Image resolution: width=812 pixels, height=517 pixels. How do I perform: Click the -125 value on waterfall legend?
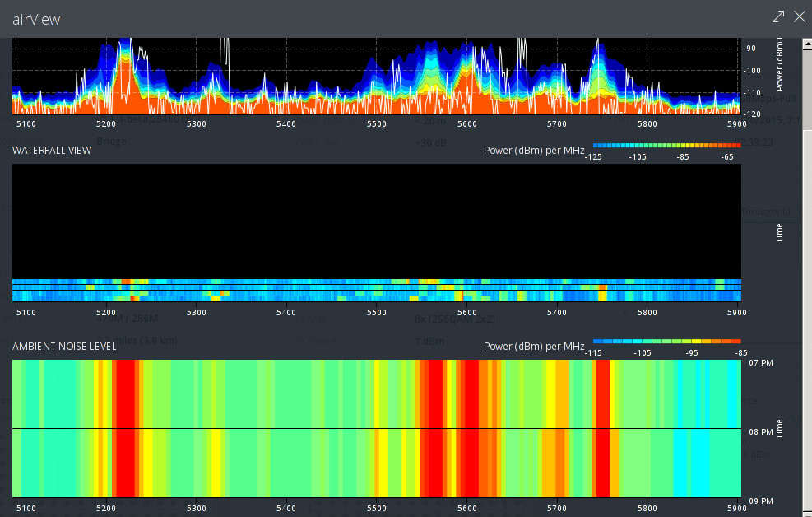click(x=594, y=156)
